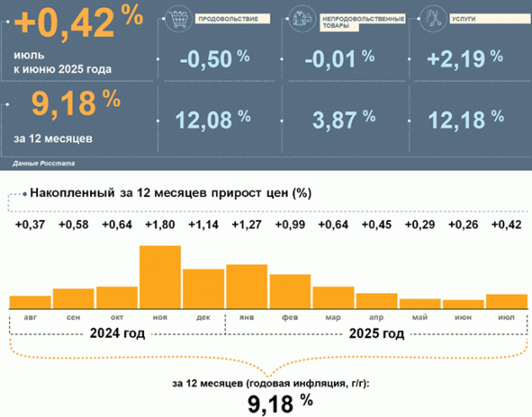Click the Данные Росстата source note

[x=41, y=158]
